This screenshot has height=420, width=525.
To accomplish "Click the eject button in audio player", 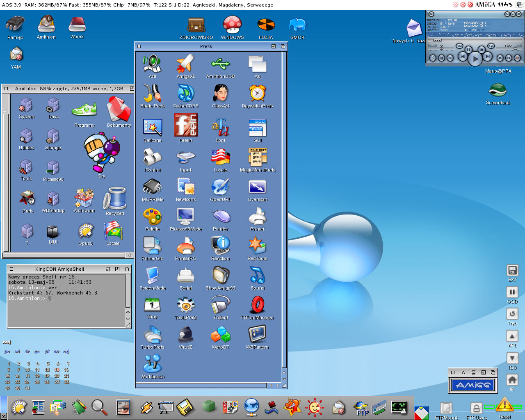I will 500,58.
